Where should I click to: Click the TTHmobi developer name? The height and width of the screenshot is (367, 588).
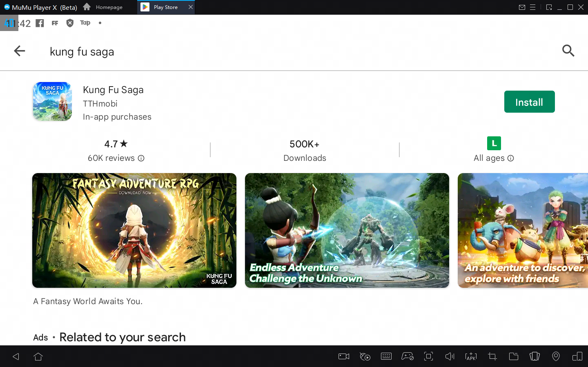[100, 104]
